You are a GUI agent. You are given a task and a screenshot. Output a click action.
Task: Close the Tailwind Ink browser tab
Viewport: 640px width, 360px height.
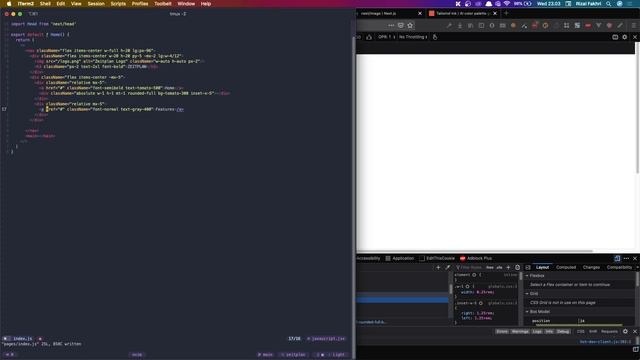click(x=495, y=13)
